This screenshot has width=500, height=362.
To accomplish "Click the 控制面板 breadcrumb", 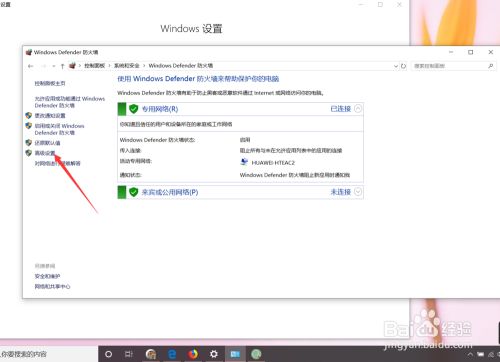I will [95, 66].
